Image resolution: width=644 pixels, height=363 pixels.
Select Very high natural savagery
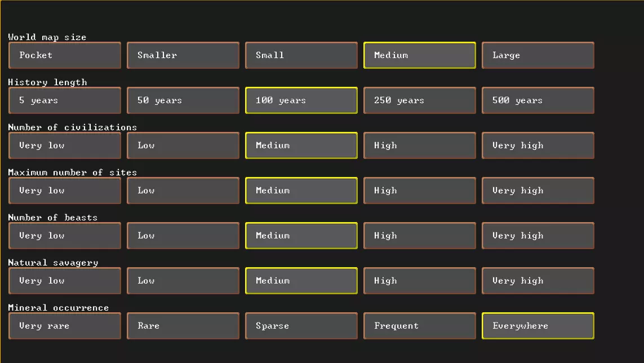click(538, 281)
